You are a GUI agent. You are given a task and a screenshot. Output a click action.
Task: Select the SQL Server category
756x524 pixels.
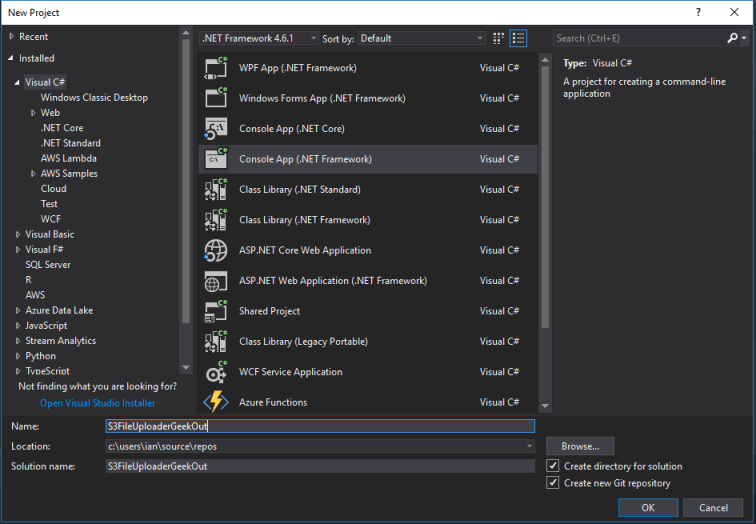tap(48, 265)
